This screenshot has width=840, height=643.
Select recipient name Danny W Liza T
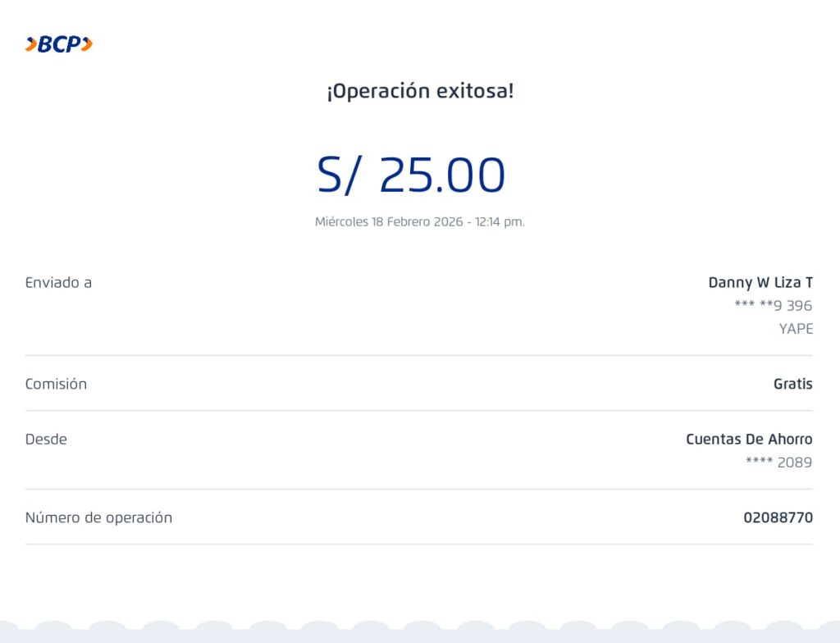[x=760, y=283]
